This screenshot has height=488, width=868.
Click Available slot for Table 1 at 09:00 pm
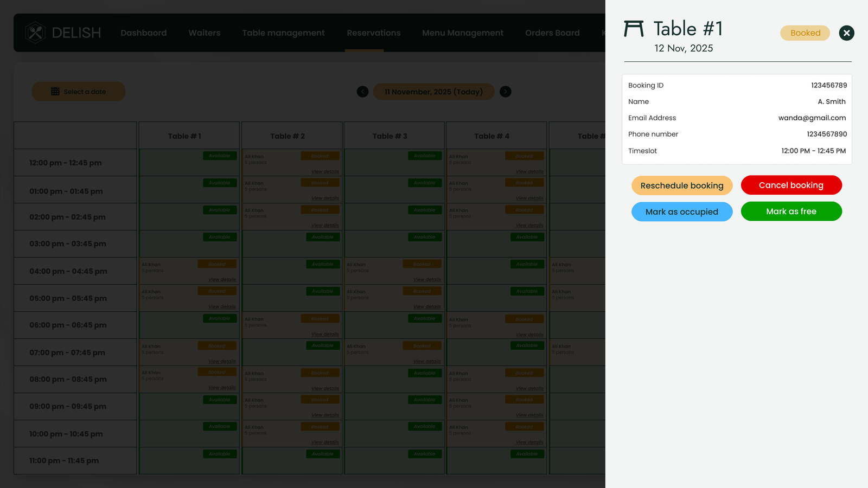point(220,400)
